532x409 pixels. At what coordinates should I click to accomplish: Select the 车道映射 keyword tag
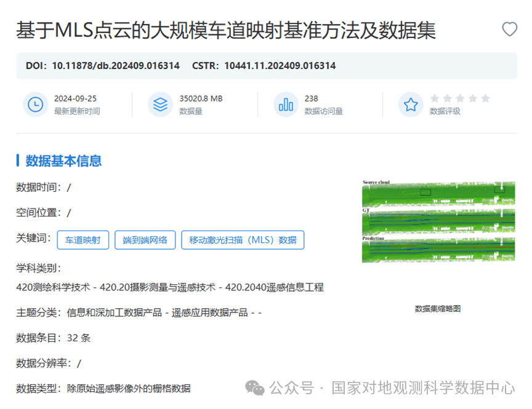(x=83, y=240)
